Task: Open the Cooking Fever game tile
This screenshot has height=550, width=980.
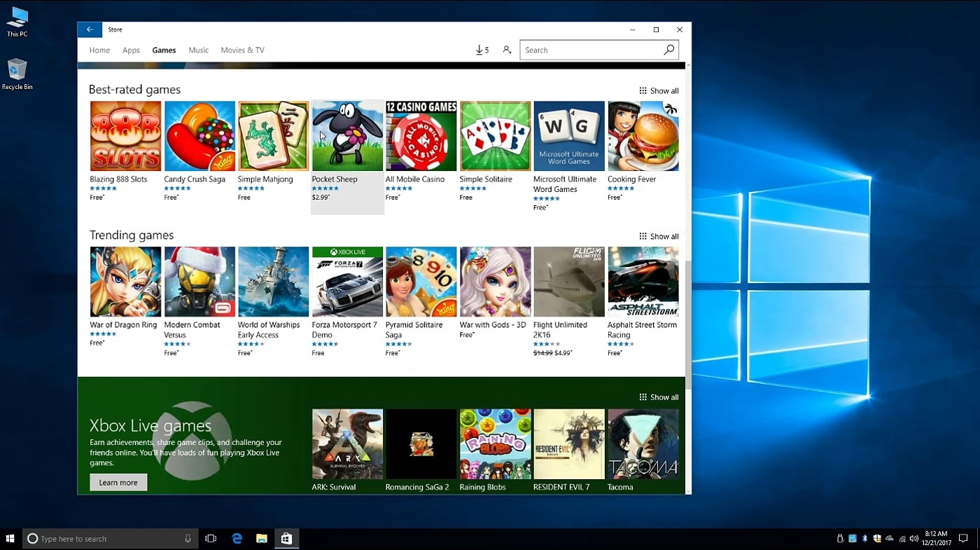Action: click(x=643, y=136)
